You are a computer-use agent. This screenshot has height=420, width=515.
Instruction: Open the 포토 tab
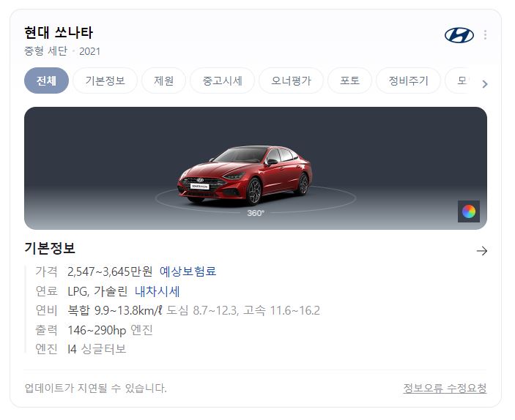click(x=349, y=80)
